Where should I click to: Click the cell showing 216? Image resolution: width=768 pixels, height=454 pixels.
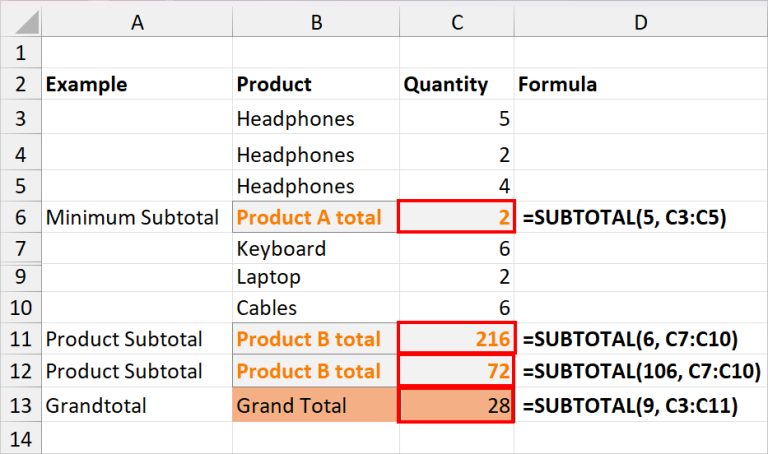tap(456, 338)
